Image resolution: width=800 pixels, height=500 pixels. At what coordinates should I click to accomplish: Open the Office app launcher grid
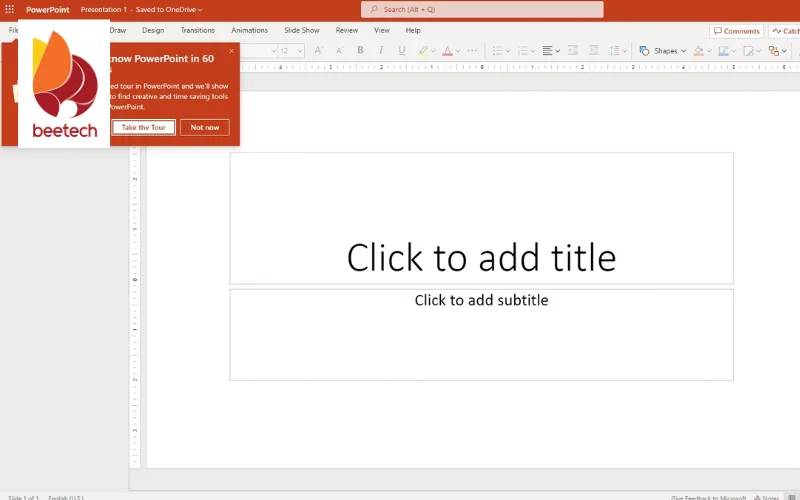[9, 9]
